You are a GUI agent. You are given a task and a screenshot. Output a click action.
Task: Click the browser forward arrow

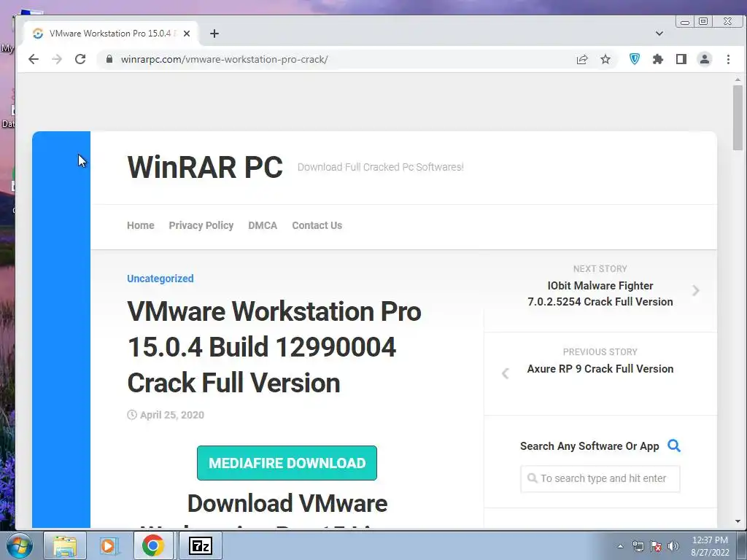[x=57, y=59]
